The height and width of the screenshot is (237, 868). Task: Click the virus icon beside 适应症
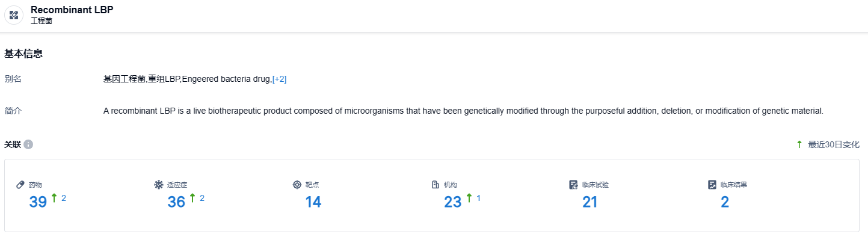pyautogui.click(x=159, y=185)
